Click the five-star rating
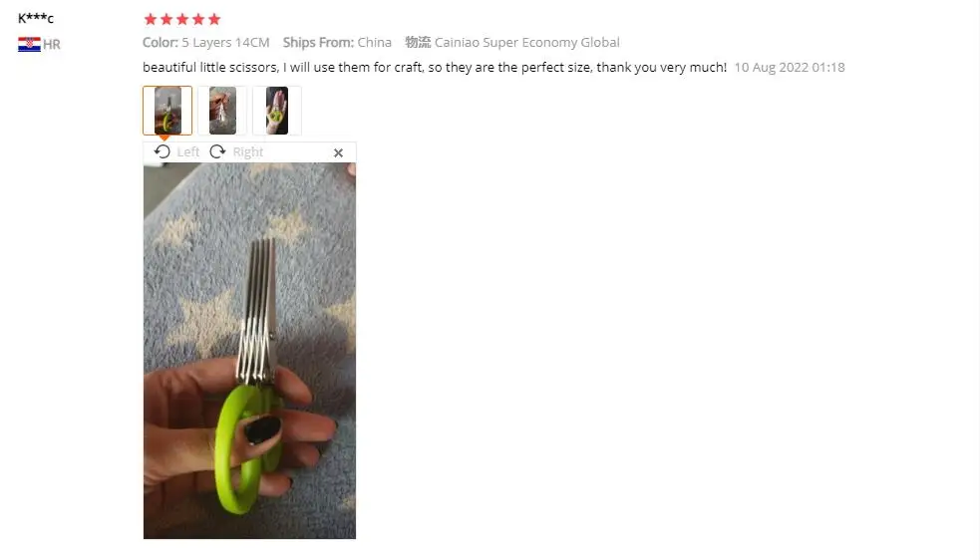The width and height of the screenshot is (980, 560). pos(181,19)
